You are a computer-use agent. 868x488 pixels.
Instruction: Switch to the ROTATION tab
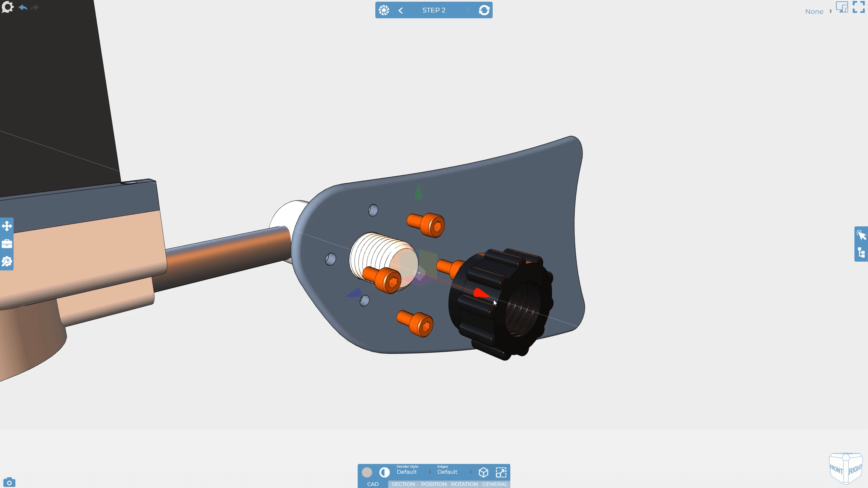464,484
